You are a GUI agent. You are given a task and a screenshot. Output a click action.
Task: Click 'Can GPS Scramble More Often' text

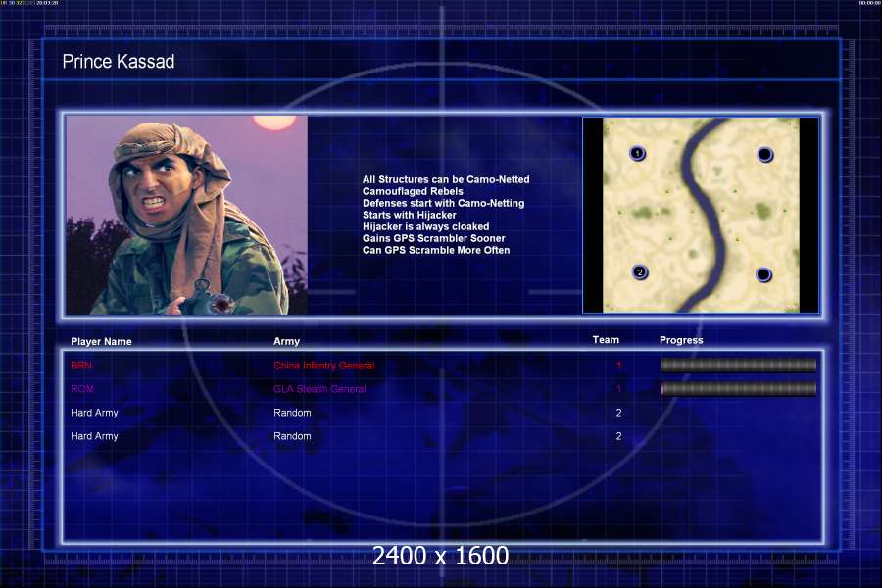pyautogui.click(x=436, y=251)
